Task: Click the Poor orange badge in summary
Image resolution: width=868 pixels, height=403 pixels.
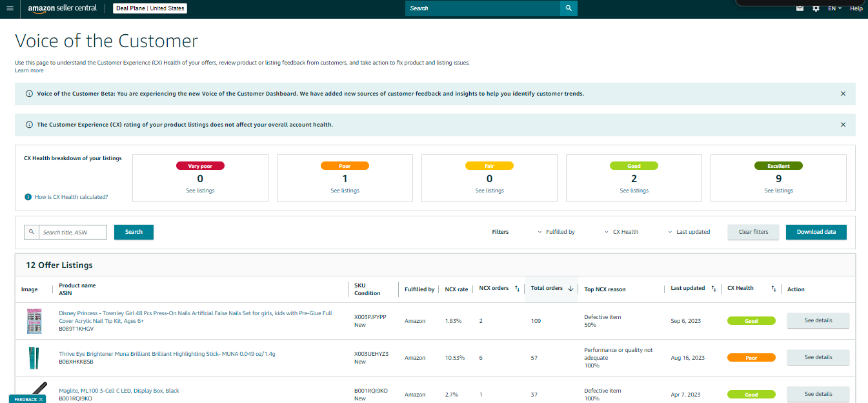Action: point(345,166)
